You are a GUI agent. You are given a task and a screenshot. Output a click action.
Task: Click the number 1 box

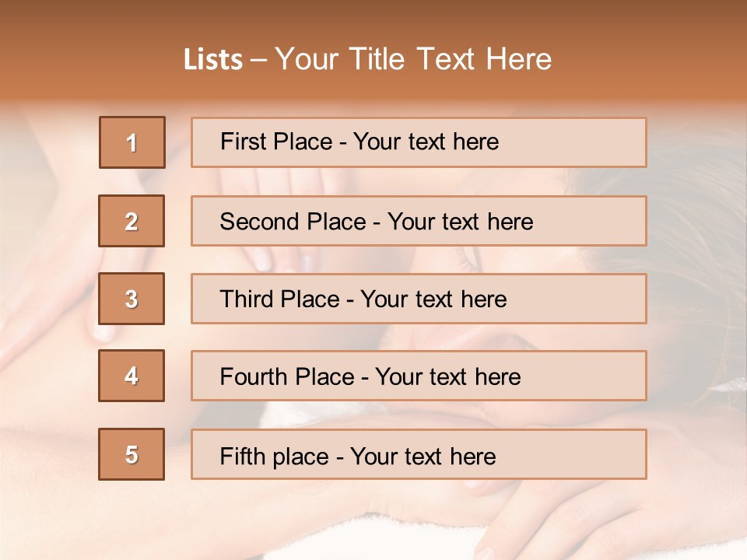click(132, 142)
